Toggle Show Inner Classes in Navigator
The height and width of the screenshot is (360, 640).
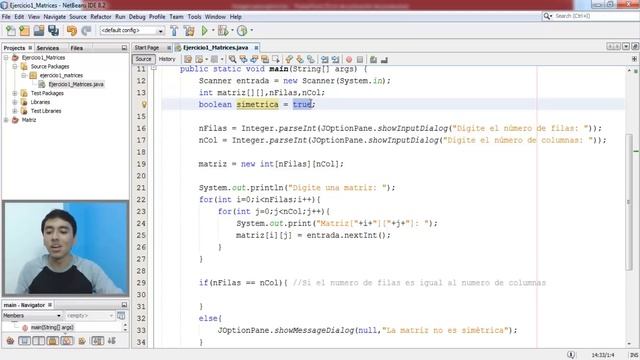67,340
